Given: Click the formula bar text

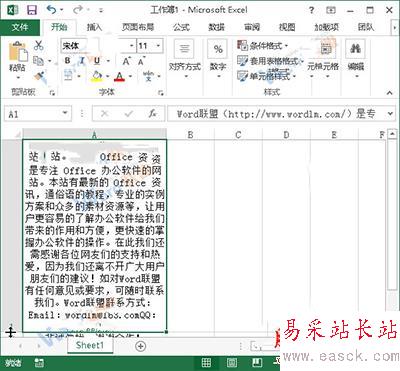Looking at the screenshot, I should [x=276, y=114].
